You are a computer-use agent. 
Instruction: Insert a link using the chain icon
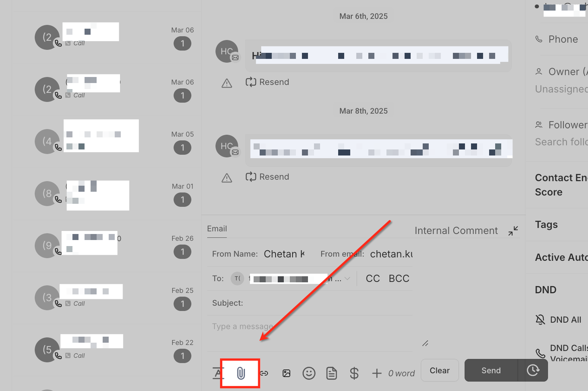(264, 373)
